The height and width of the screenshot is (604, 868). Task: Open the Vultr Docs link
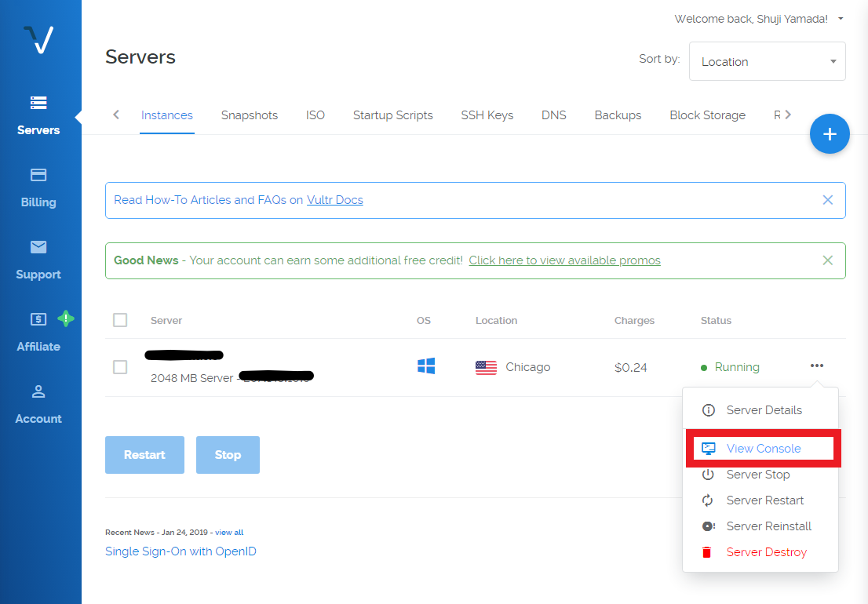coord(335,199)
